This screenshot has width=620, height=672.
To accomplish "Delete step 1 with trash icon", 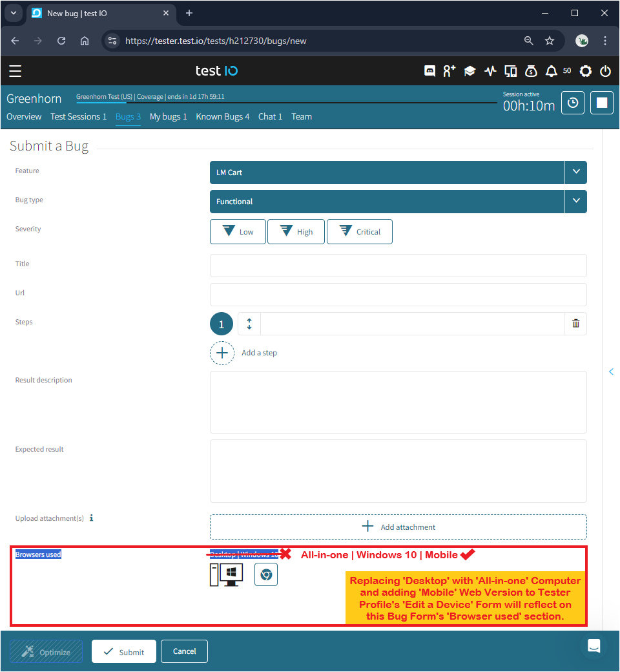I will 575,324.
